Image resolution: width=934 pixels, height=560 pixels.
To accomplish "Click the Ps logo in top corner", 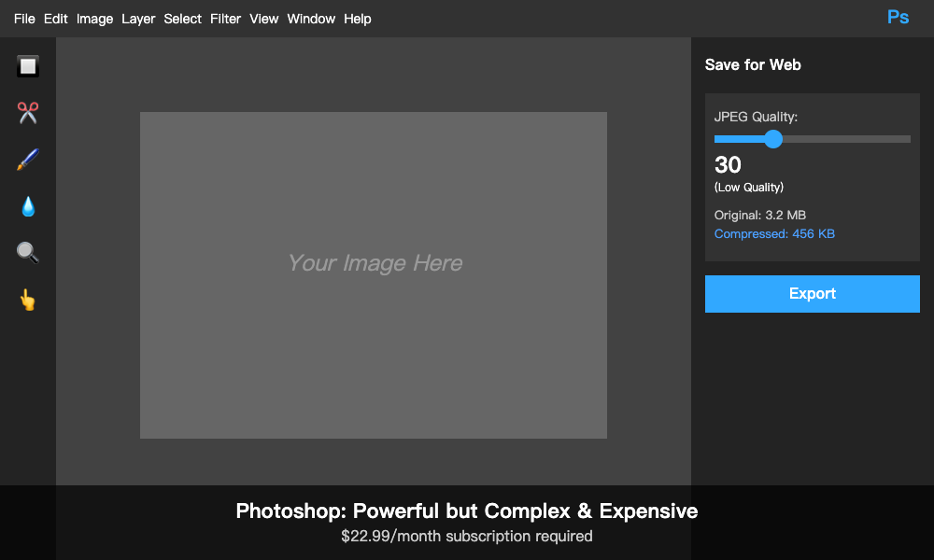I will pos(898,18).
